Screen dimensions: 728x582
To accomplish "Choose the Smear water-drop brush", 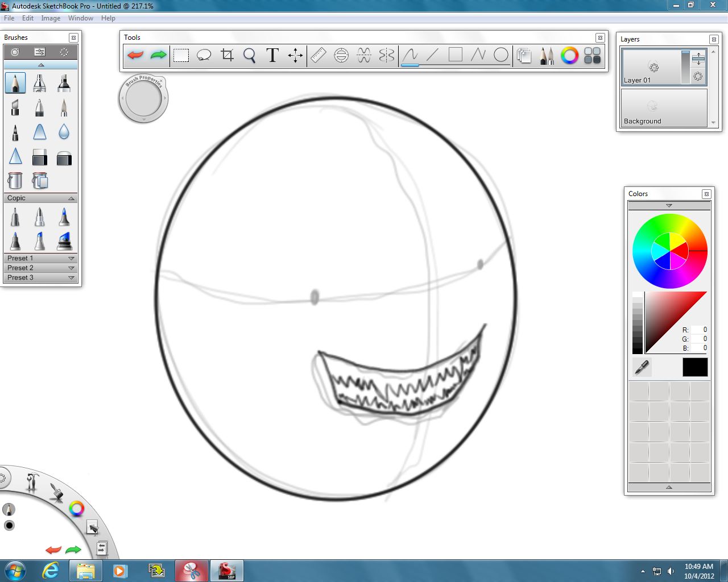I will pos(64,132).
